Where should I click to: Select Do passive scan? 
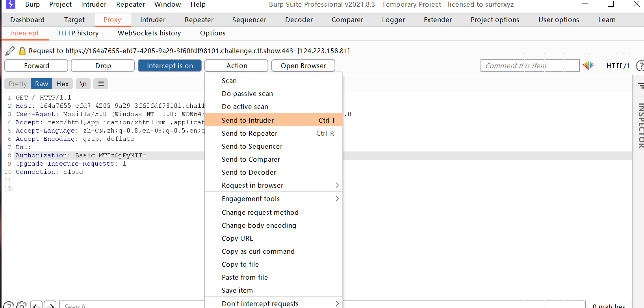pos(274,94)
